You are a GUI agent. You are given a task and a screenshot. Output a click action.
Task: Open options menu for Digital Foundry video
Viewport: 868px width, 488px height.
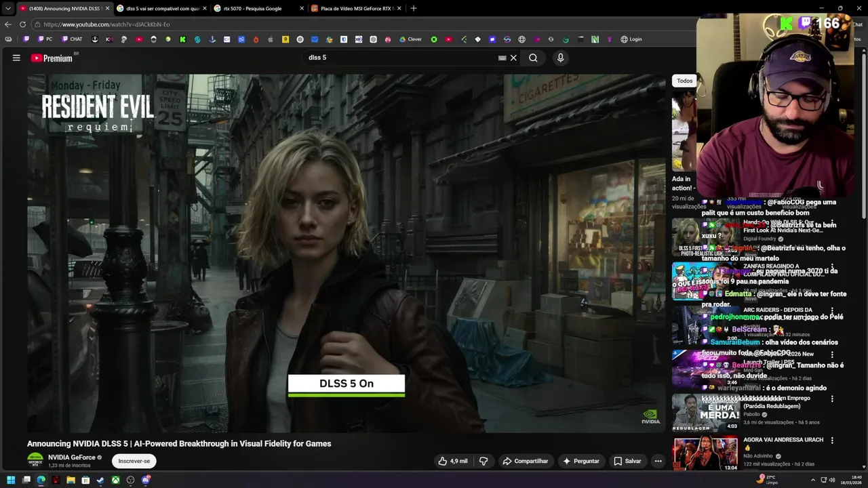tap(832, 223)
